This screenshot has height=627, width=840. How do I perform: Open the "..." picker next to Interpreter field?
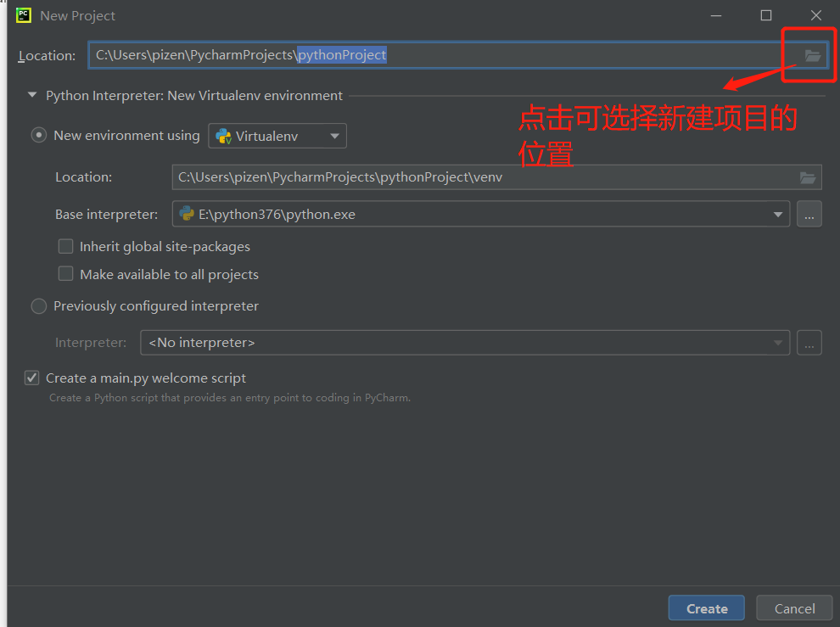click(809, 342)
